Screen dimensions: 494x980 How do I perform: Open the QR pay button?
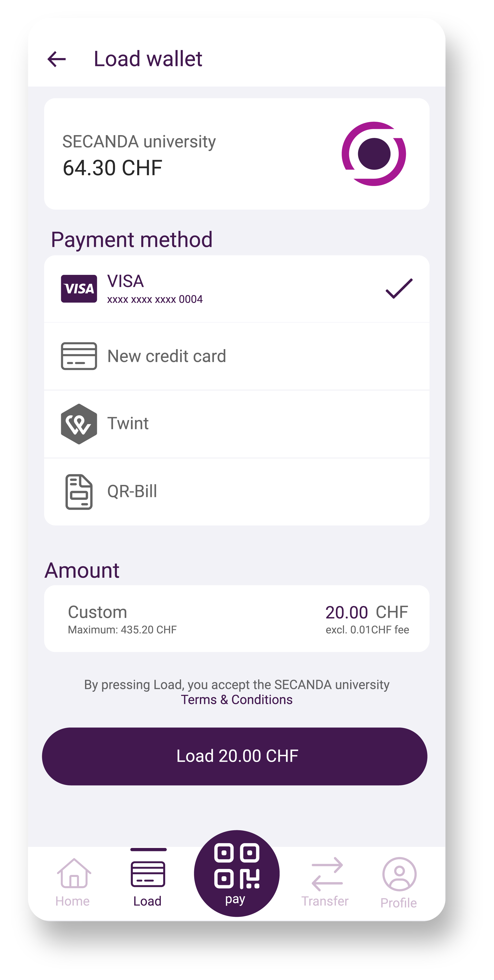click(236, 873)
